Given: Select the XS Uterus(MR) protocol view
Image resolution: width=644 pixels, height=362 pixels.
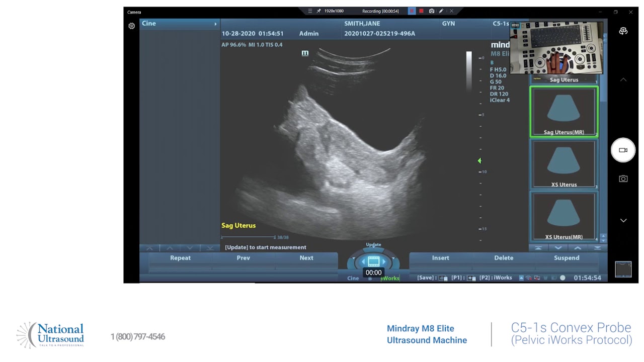Looking at the screenshot, I should tap(564, 216).
